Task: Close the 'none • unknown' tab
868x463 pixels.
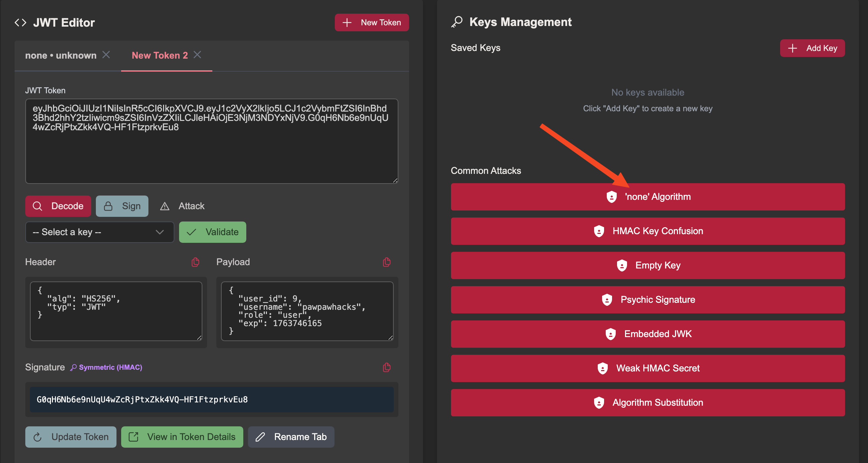Action: point(106,55)
